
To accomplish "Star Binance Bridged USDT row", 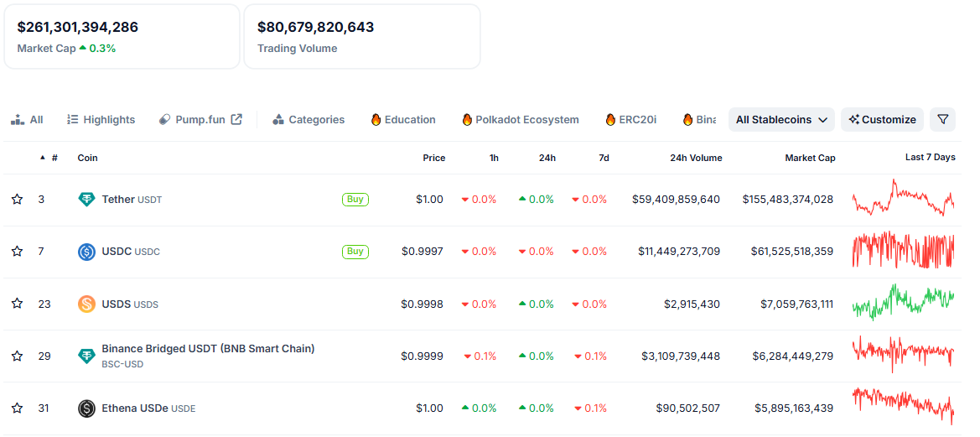I will (17, 356).
